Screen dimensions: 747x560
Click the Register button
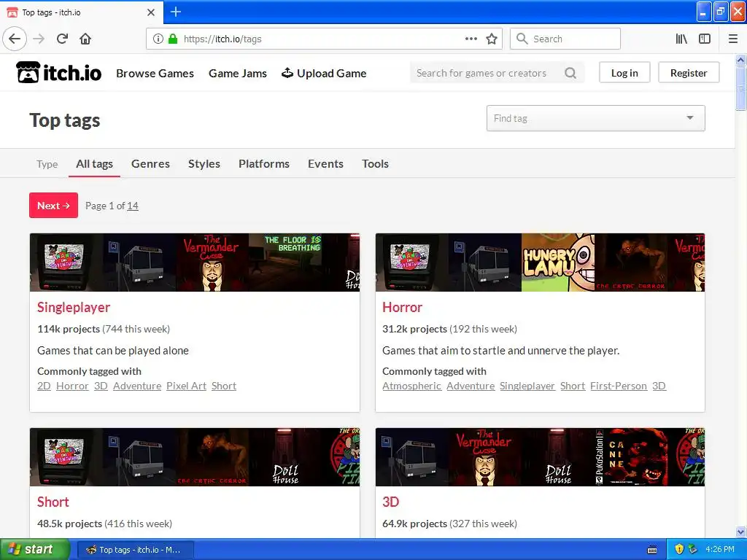tap(689, 73)
